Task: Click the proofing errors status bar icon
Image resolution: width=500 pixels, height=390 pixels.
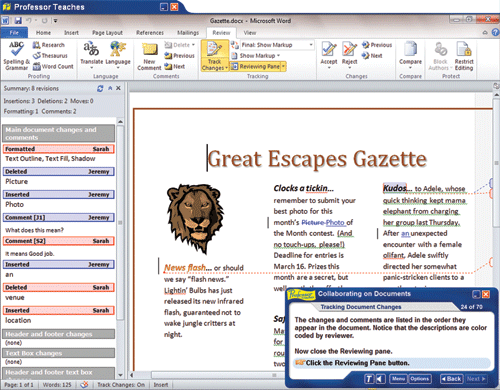Action: coord(84,385)
